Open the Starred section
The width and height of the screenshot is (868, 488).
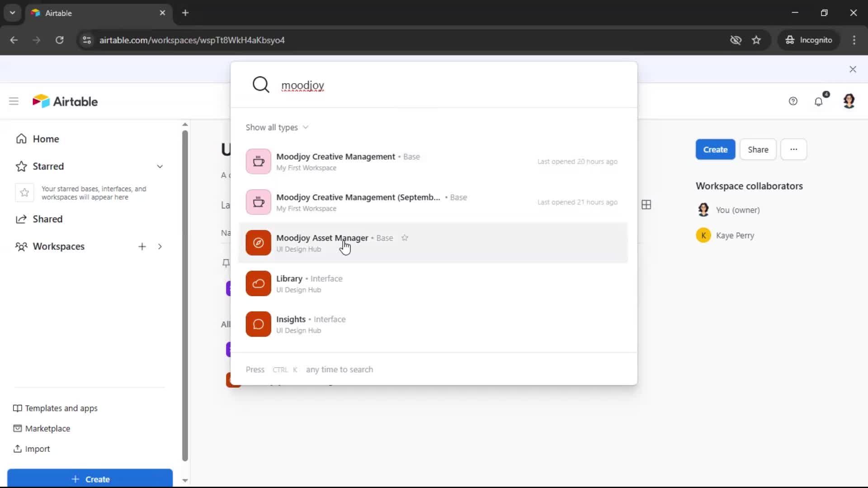(x=48, y=166)
